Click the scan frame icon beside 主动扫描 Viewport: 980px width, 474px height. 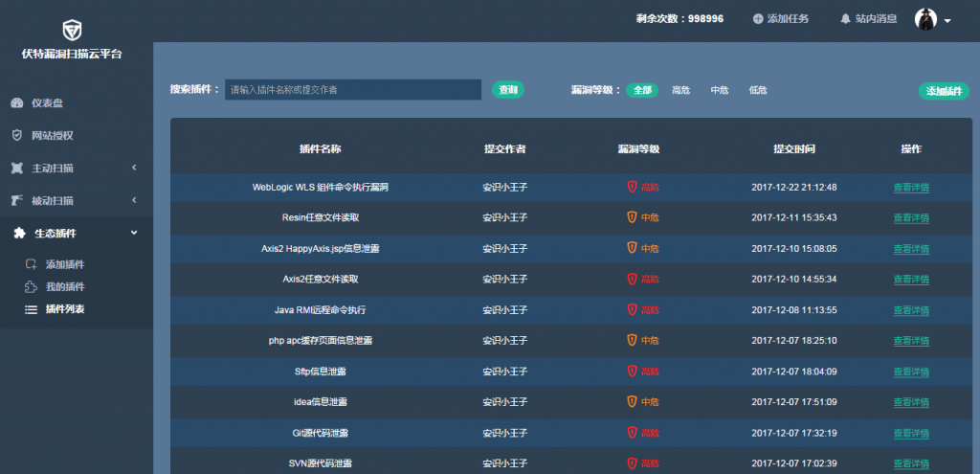17,169
